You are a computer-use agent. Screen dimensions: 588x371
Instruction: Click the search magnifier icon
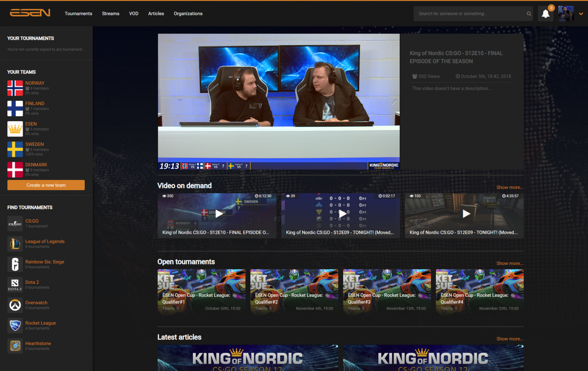pyautogui.click(x=528, y=14)
